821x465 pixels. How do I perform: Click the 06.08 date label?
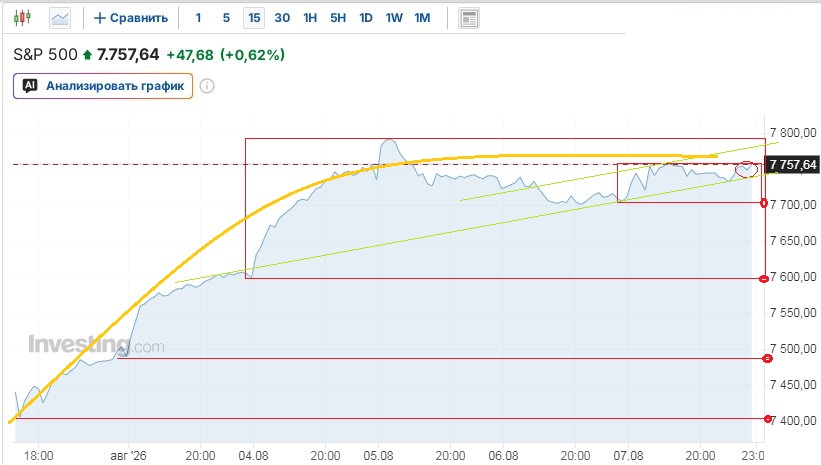click(503, 456)
